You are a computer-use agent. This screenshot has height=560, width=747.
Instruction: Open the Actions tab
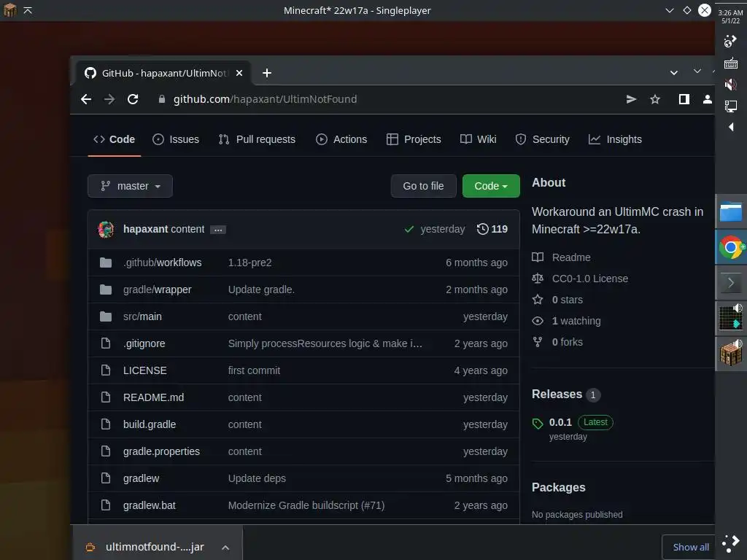(341, 139)
